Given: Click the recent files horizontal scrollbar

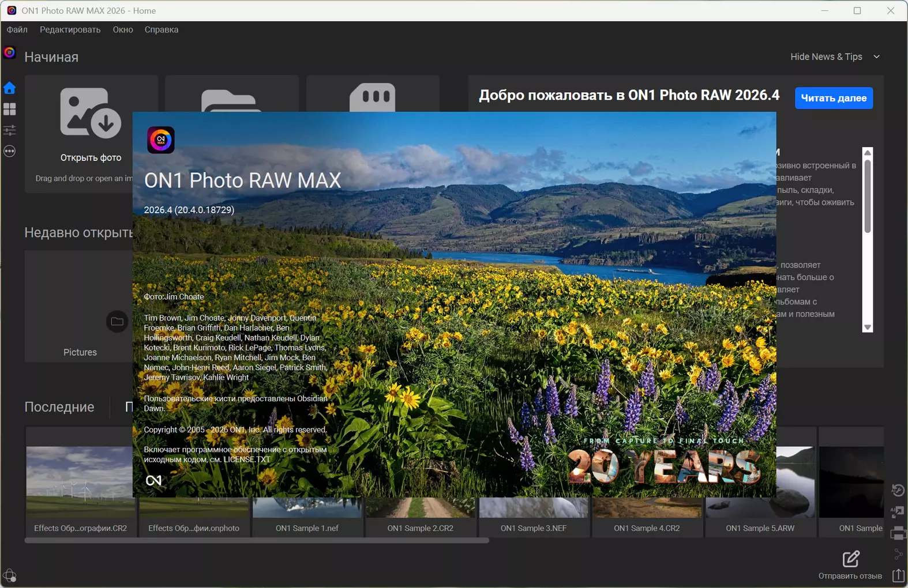Looking at the screenshot, I should 257,541.
